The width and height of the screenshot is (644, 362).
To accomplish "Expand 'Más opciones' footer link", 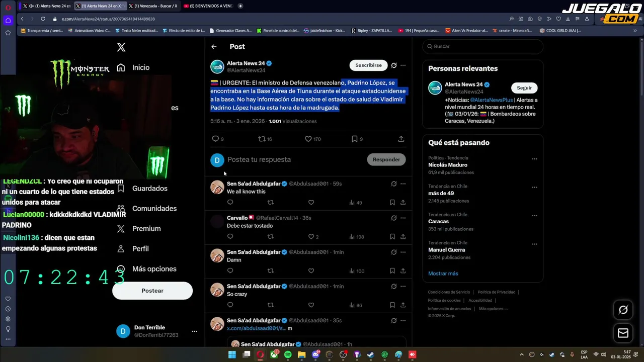I will (x=493, y=309).
